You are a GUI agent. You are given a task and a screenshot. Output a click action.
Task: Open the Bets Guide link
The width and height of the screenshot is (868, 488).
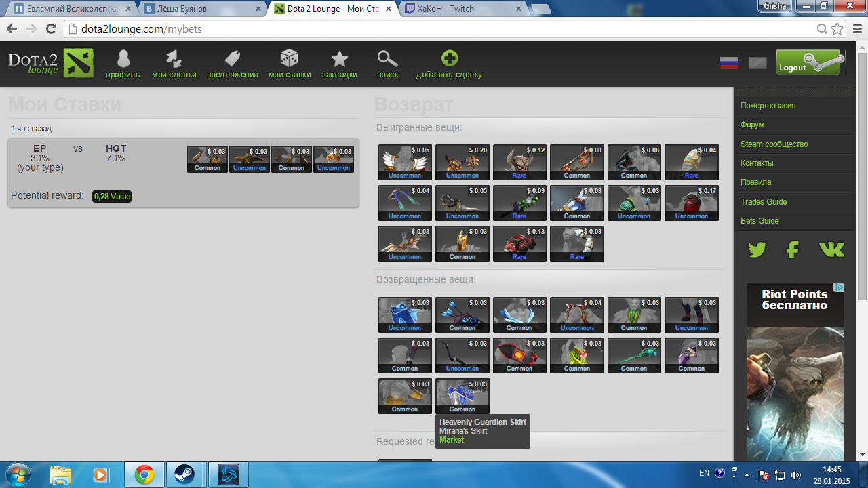759,221
